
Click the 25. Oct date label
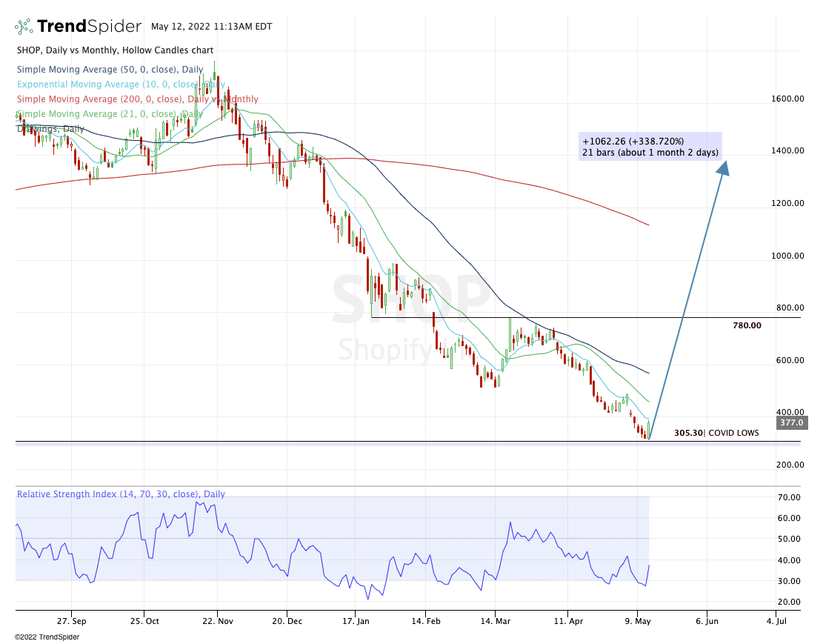pos(144,621)
